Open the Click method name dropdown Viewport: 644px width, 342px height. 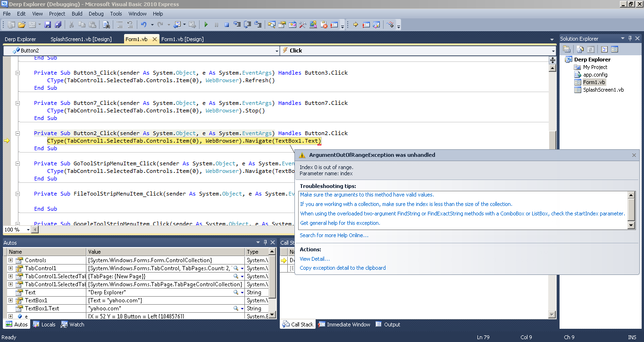tap(553, 51)
